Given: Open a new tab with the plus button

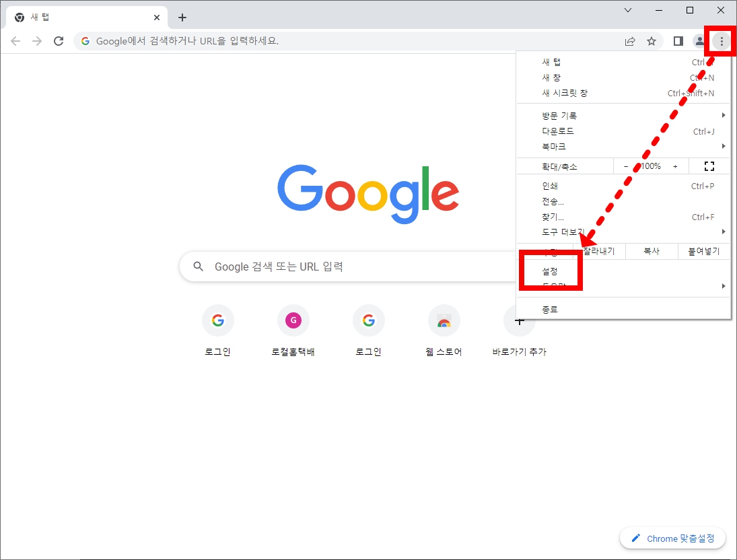Looking at the screenshot, I should pos(182,17).
